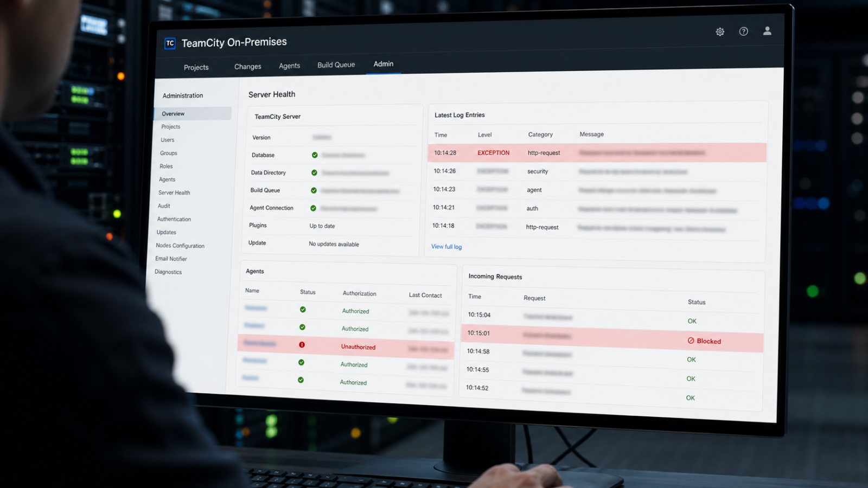
Task: Open Projects in the Administration sidebar
Action: pos(171,127)
